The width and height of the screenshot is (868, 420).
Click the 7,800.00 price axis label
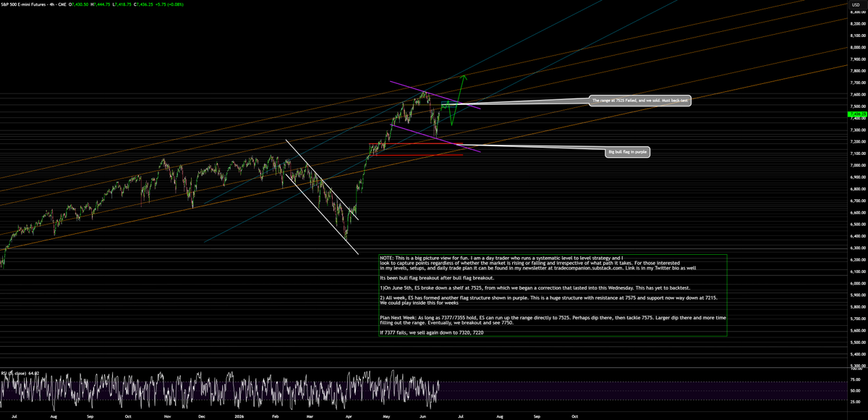pos(857,71)
